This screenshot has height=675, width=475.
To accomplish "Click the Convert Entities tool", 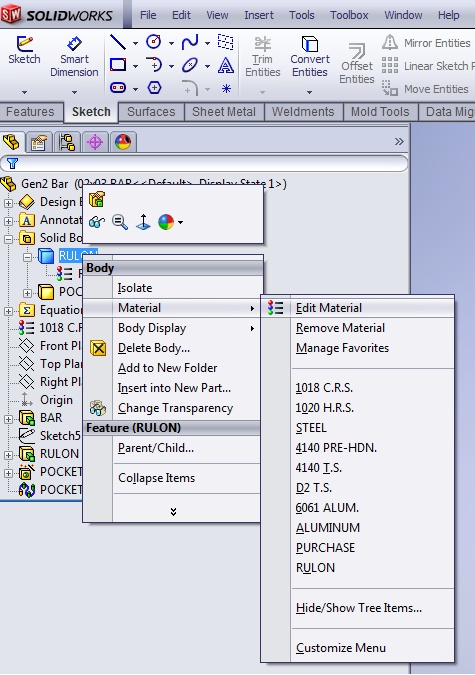I will [x=310, y=57].
